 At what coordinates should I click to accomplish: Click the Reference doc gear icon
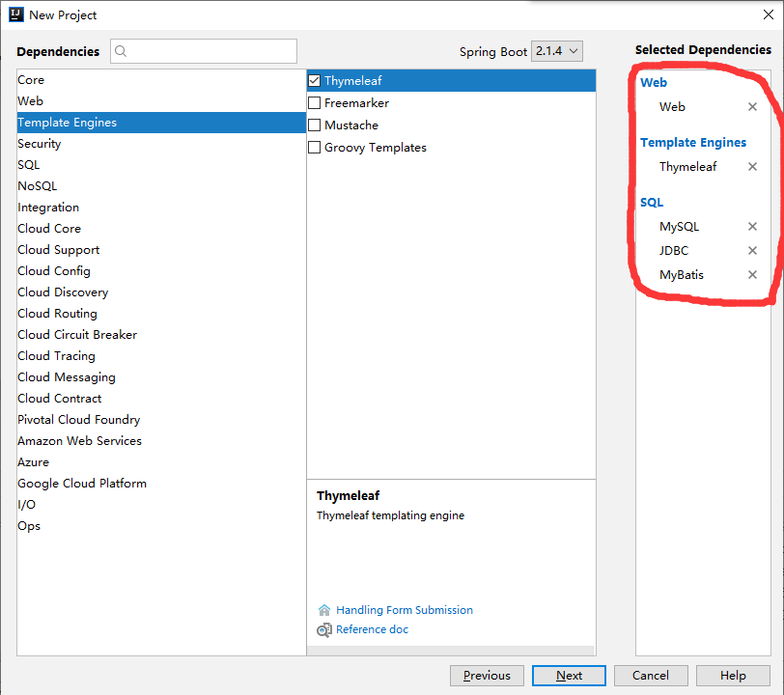coord(324,630)
